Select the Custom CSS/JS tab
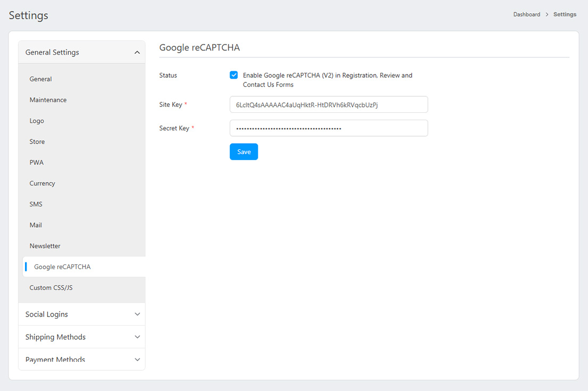This screenshot has width=588, height=391. click(x=51, y=288)
